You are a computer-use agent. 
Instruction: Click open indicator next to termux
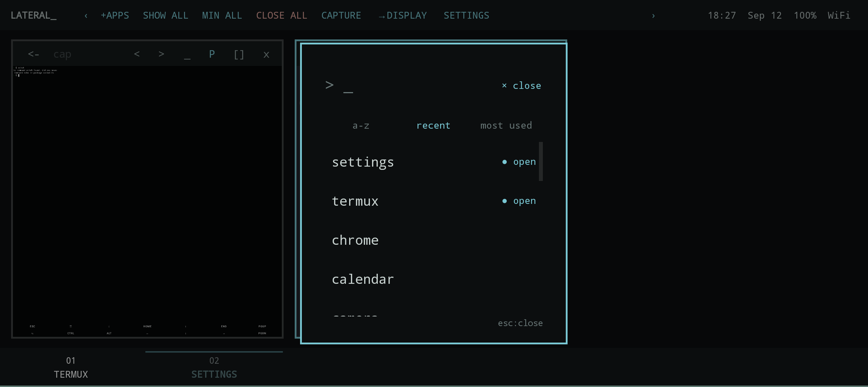click(x=519, y=201)
